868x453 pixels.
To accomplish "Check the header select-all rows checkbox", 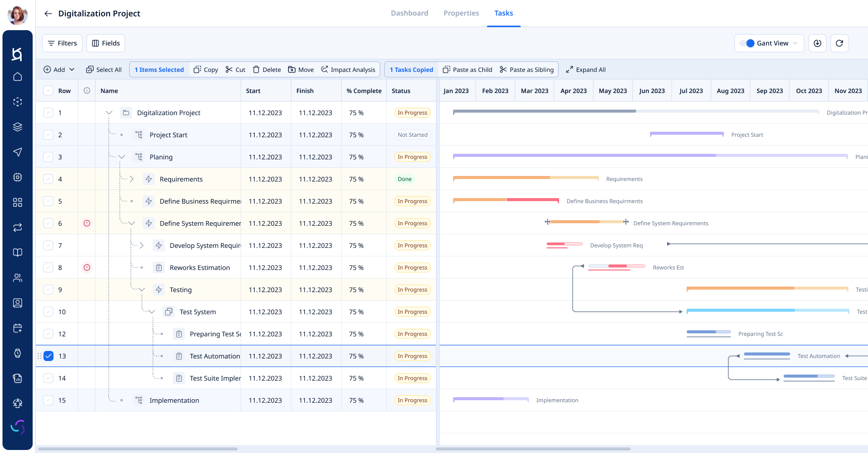I will tap(48, 91).
